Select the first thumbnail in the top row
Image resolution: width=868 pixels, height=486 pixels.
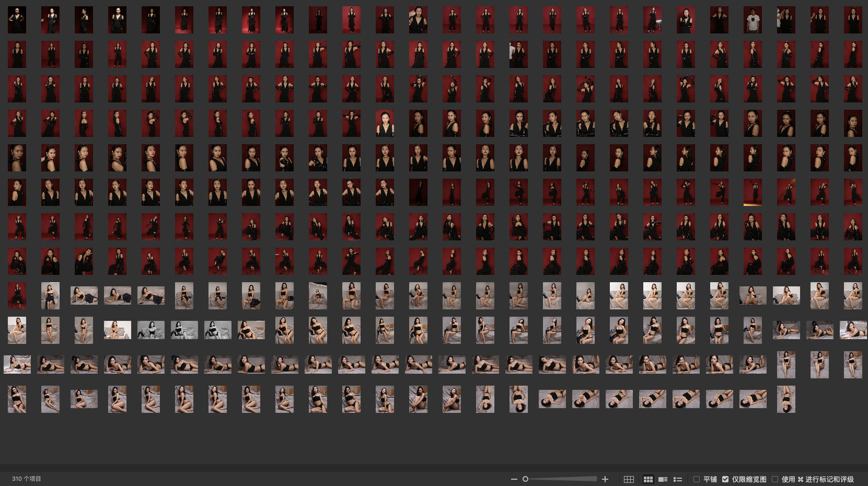[x=17, y=20]
